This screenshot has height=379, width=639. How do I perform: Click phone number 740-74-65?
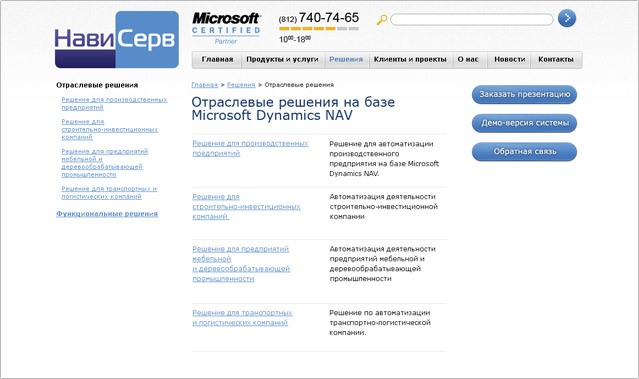click(x=328, y=18)
